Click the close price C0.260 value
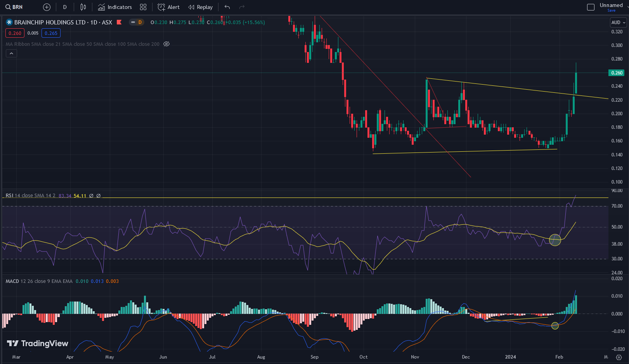The height and width of the screenshot is (364, 629). pos(215,22)
